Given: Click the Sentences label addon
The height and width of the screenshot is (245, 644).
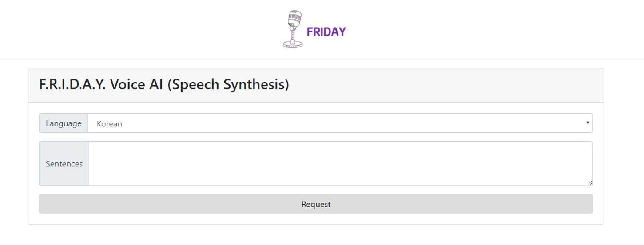Looking at the screenshot, I should pyautogui.click(x=64, y=163).
